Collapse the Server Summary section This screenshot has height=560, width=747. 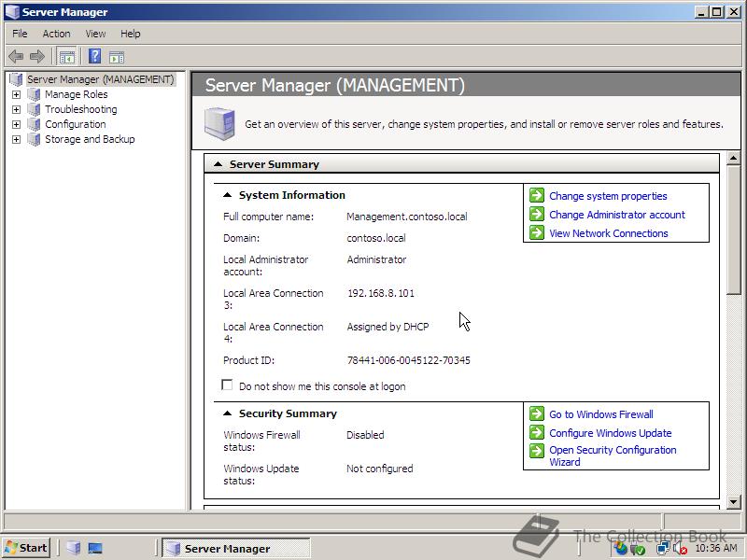(218, 164)
